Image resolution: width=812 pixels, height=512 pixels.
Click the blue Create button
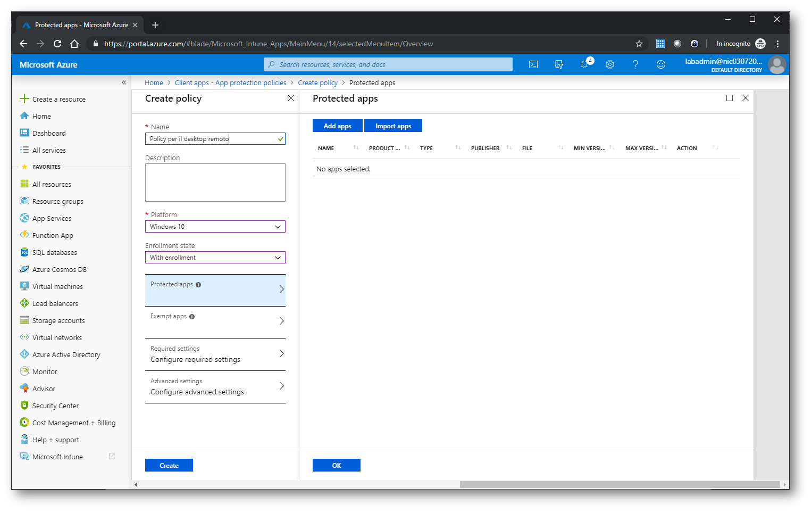169,466
